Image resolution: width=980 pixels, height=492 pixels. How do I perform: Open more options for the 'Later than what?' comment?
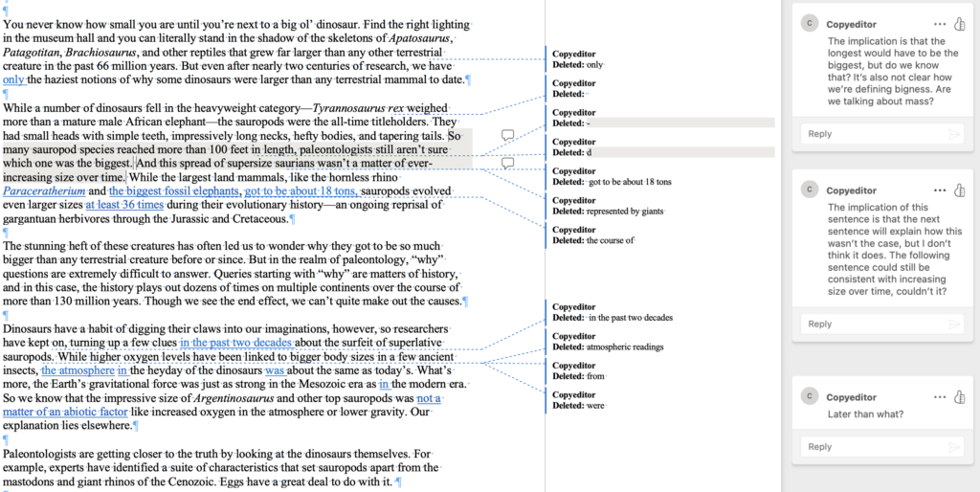[940, 397]
